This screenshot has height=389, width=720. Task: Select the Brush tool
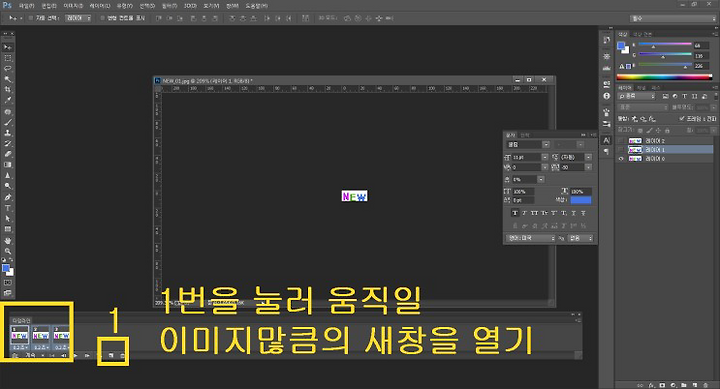tap(8, 123)
